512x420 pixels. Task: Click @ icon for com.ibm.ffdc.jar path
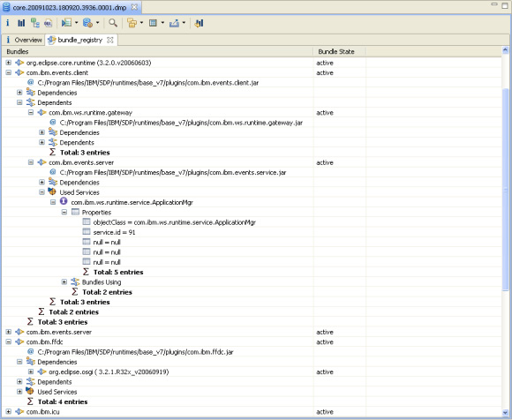click(x=30, y=352)
